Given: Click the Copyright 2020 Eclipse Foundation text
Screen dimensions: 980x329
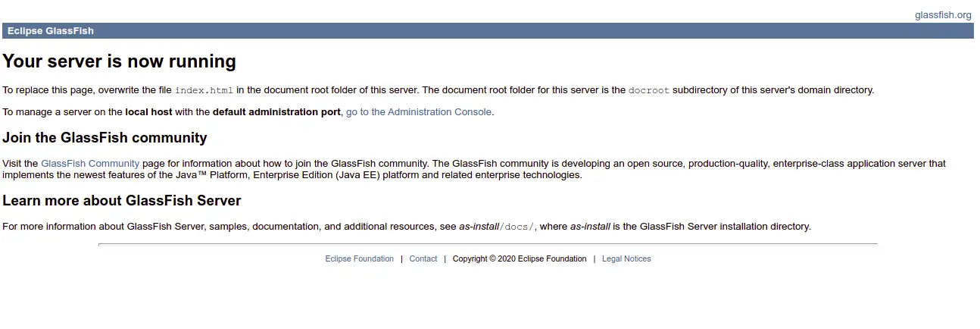Looking at the screenshot, I should [520, 258].
